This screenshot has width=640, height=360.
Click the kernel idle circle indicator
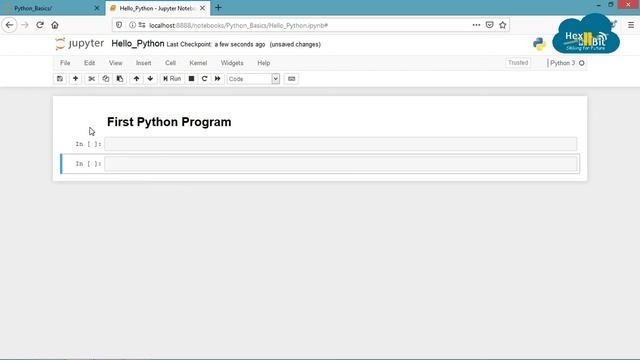pos(582,63)
